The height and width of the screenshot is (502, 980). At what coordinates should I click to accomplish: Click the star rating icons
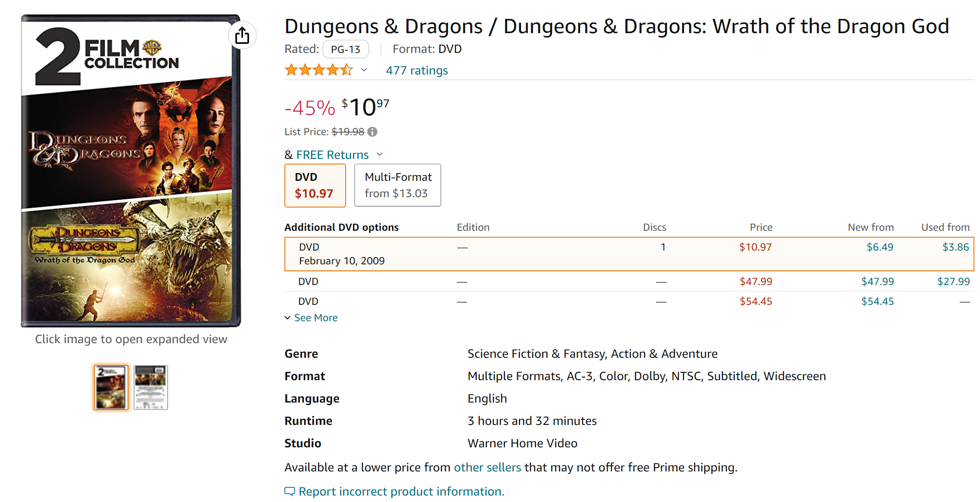[318, 70]
